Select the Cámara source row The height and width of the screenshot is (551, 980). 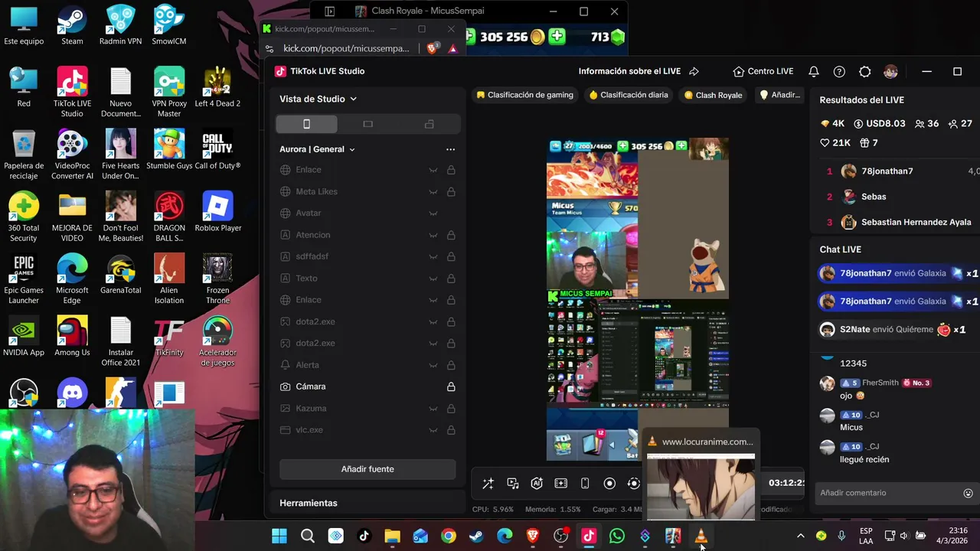tap(367, 386)
